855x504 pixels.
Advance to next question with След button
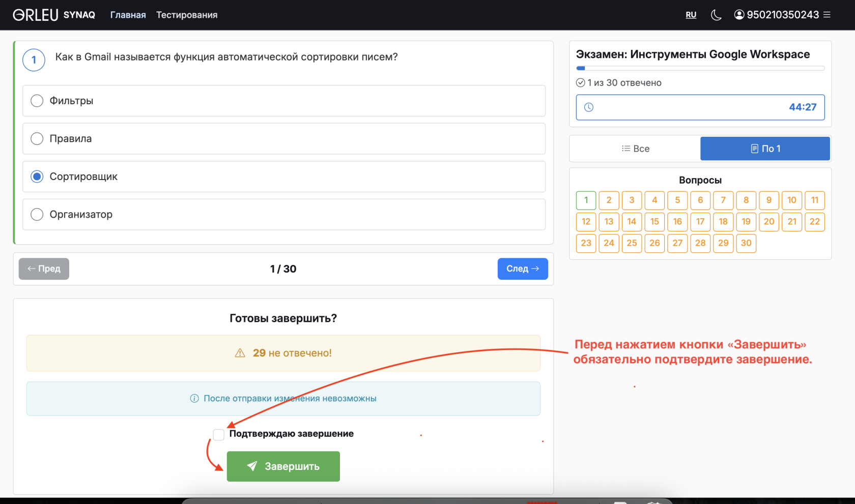pyautogui.click(x=522, y=269)
